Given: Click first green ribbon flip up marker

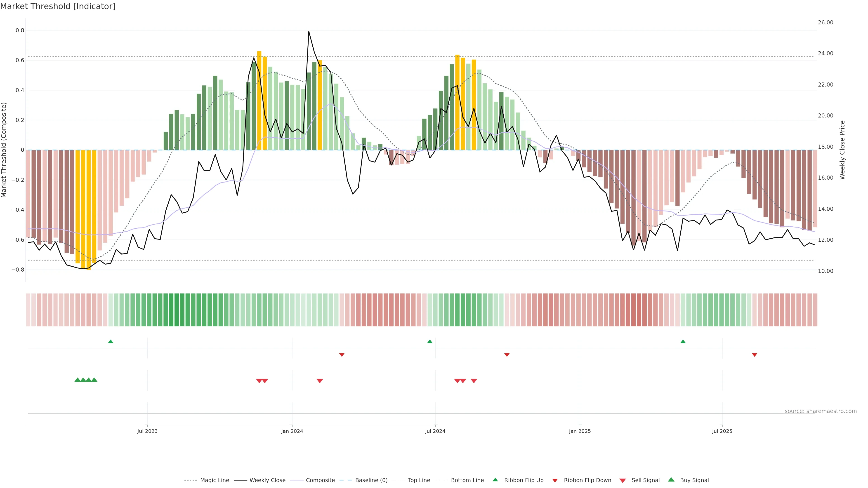Looking at the screenshot, I should pos(111,342).
